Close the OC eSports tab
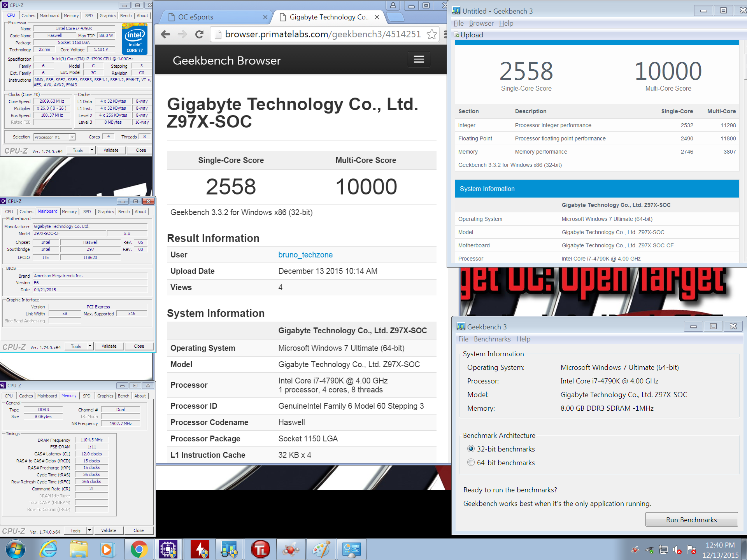This screenshot has width=747, height=560. coord(265,17)
